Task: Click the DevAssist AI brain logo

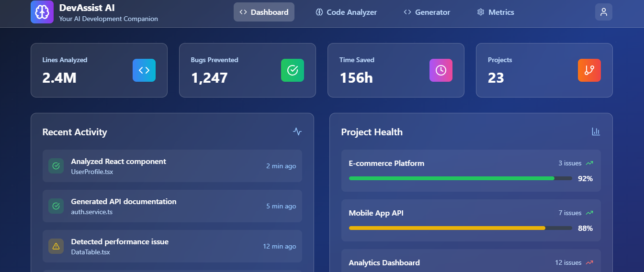Action: point(42,12)
